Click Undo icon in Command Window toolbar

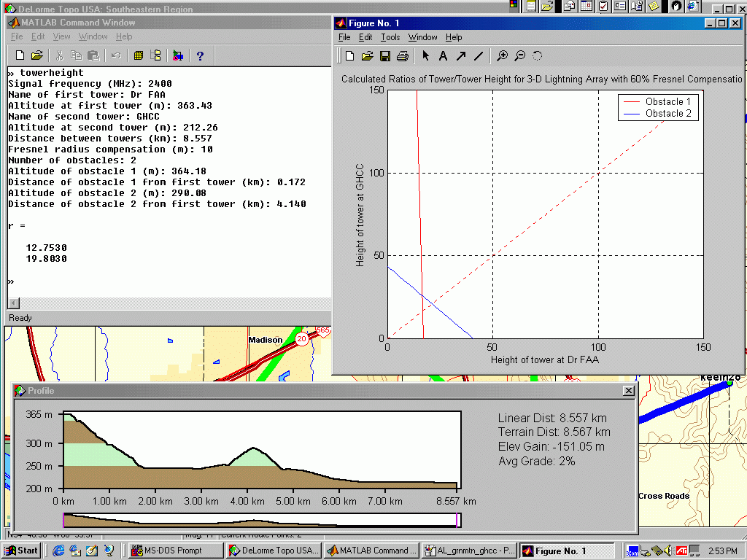[x=116, y=55]
